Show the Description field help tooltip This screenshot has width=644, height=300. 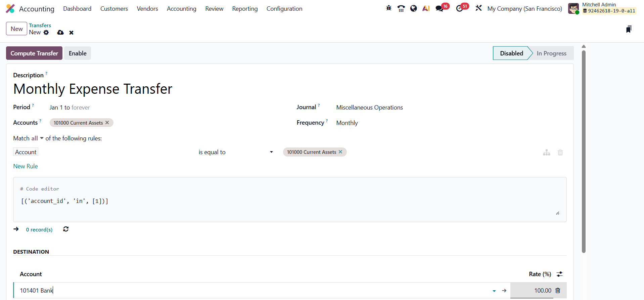point(46,73)
